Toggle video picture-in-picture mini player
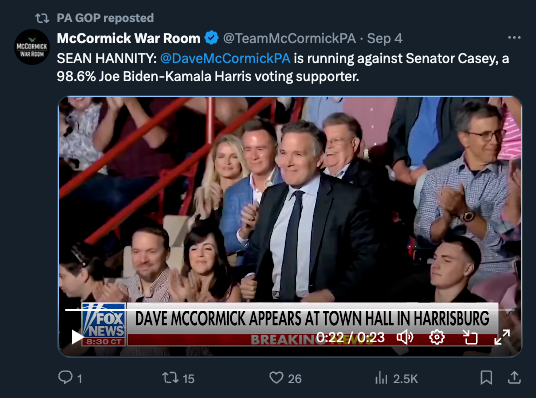Screen dimensions: 536x398 (x=470, y=337)
